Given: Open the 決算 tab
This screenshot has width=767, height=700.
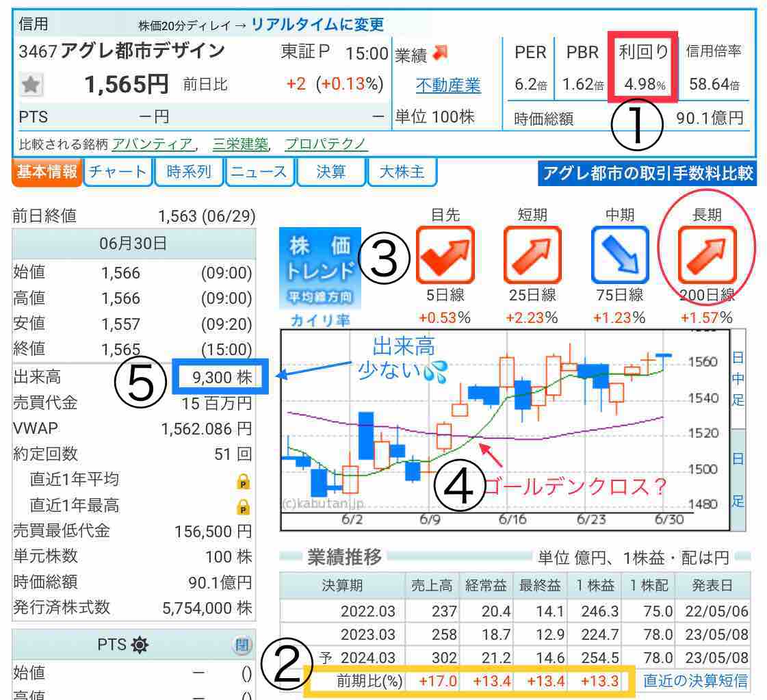Looking at the screenshot, I should click(x=330, y=172).
